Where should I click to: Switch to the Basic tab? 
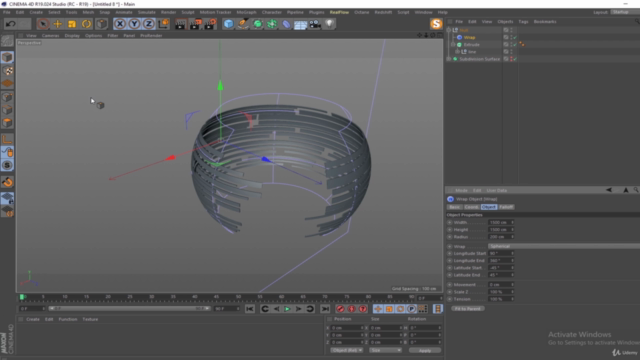click(454, 207)
